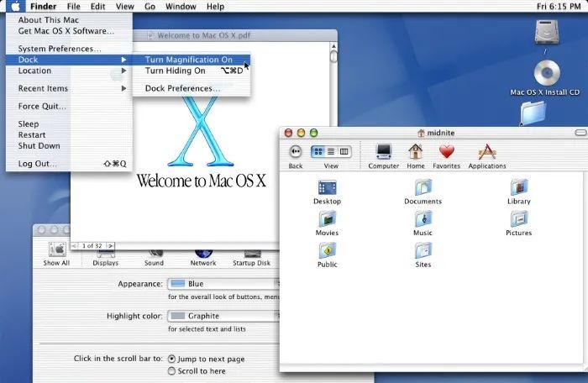Open the View menu
588x383 pixels.
tap(125, 7)
